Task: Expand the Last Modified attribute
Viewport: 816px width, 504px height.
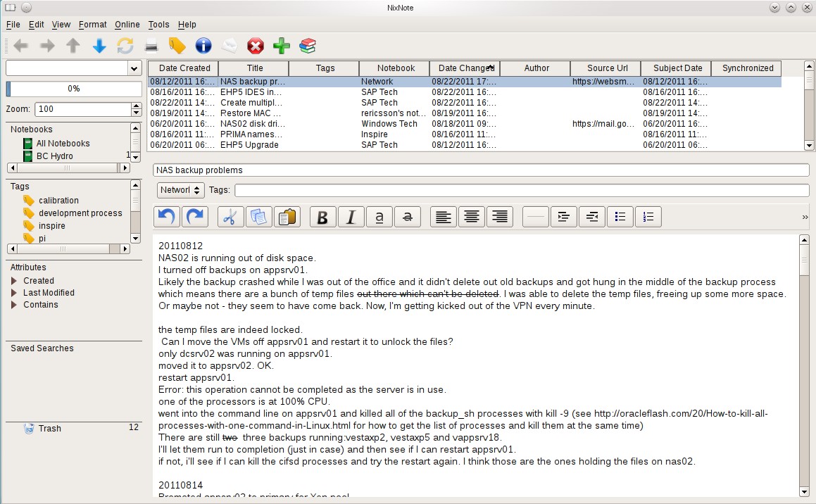Action: (x=15, y=293)
